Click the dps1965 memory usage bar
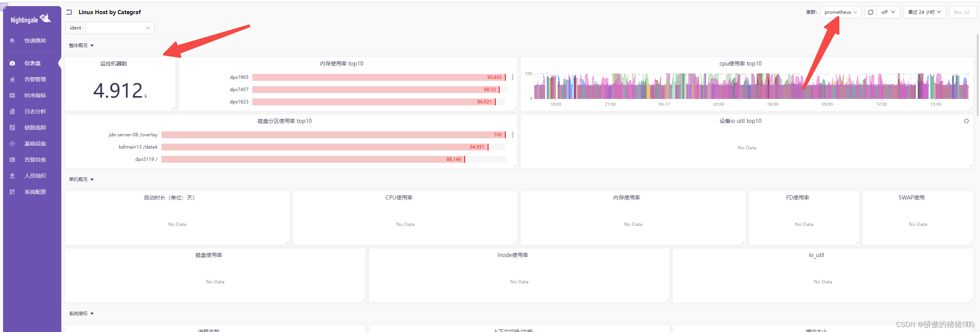Viewport: 980px width, 332px height. click(x=379, y=77)
